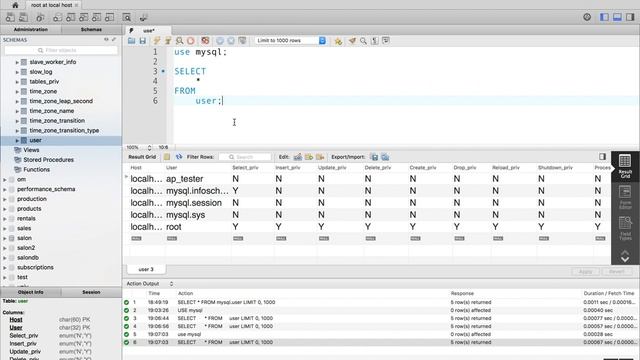The width and height of the screenshot is (640, 360).
Task: Select the Functions tree item
Action: click(x=36, y=169)
